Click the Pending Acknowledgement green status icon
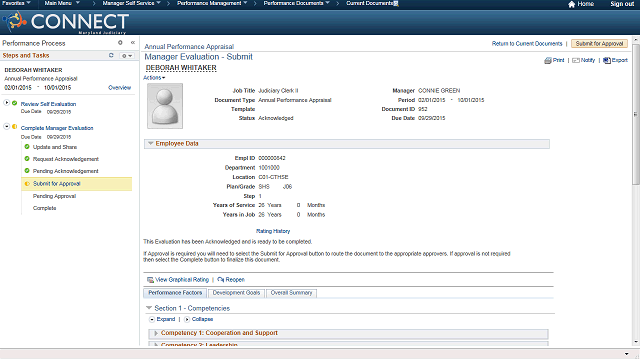This screenshot has width=640, height=360. coord(27,171)
